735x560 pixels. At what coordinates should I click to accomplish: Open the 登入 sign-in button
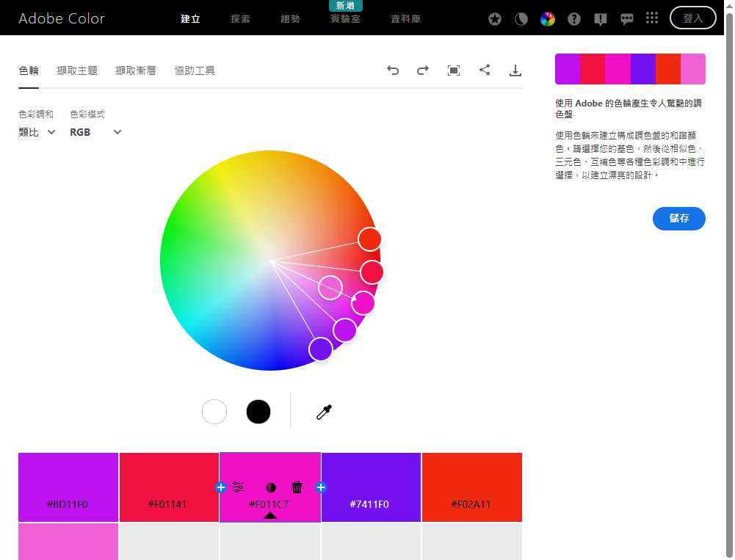point(692,18)
